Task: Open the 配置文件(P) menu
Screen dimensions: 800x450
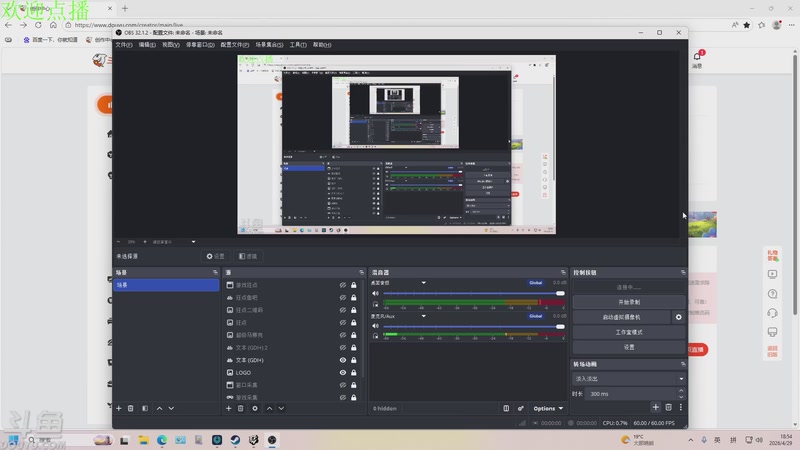Action: (235, 45)
